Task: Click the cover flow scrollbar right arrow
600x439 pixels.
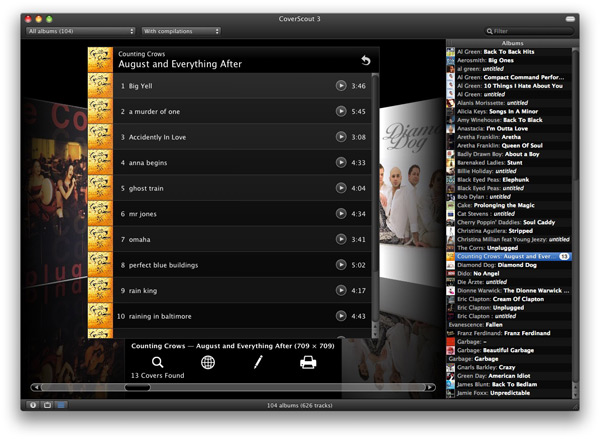Action: [x=430, y=387]
